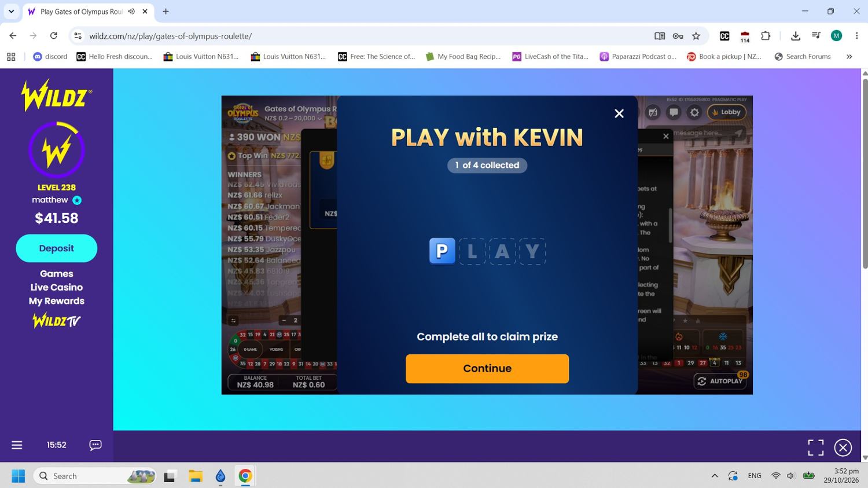868x488 pixels.
Task: Open a new browser tab
Action: tap(165, 12)
